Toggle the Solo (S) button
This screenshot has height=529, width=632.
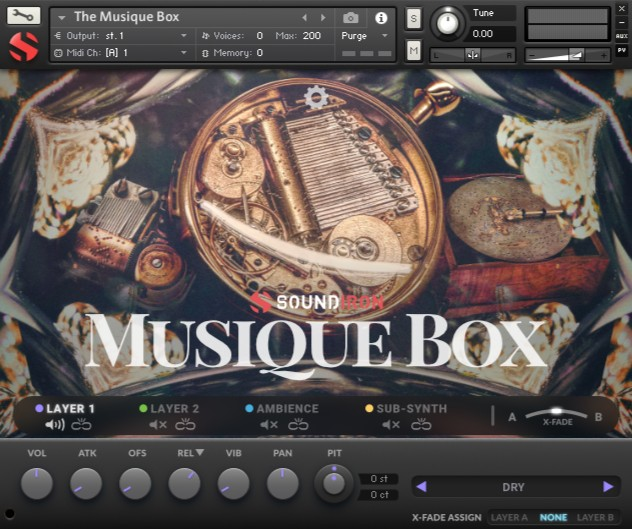[x=414, y=18]
